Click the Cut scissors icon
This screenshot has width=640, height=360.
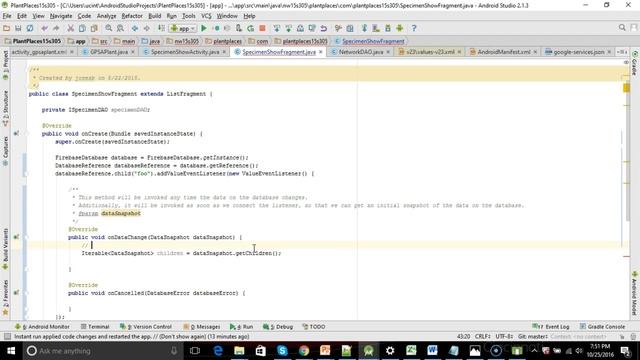click(71, 28)
